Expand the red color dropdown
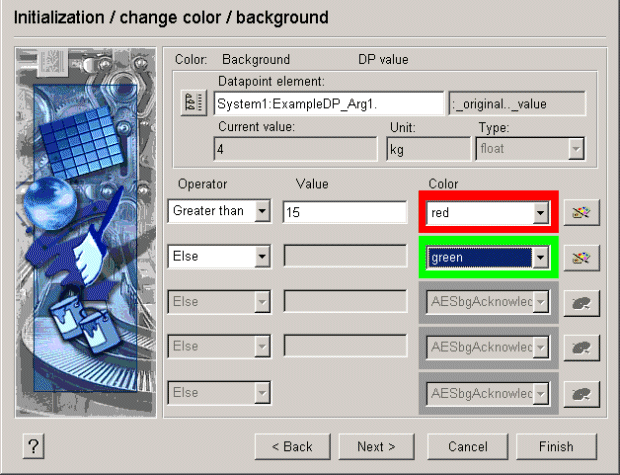620x475 pixels. pyautogui.click(x=541, y=213)
